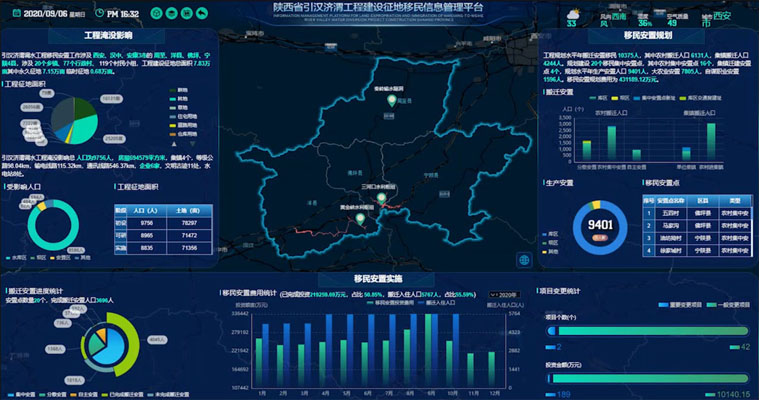Click the clock icon beside PM 16:32
Viewport: 760px width, 400px height.
coord(99,13)
